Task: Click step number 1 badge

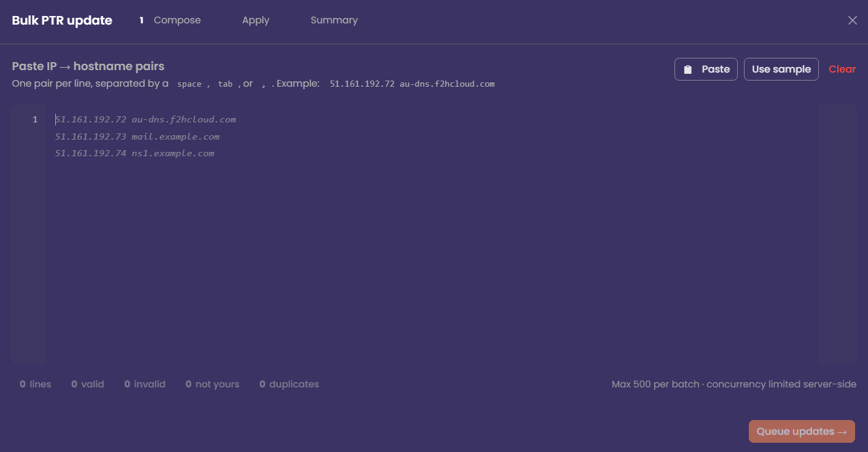Action: pyautogui.click(x=141, y=20)
